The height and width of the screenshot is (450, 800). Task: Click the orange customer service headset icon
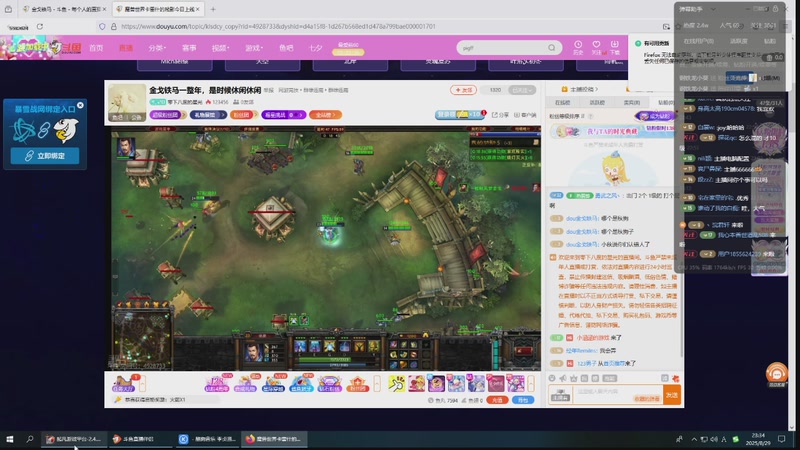coord(776,373)
